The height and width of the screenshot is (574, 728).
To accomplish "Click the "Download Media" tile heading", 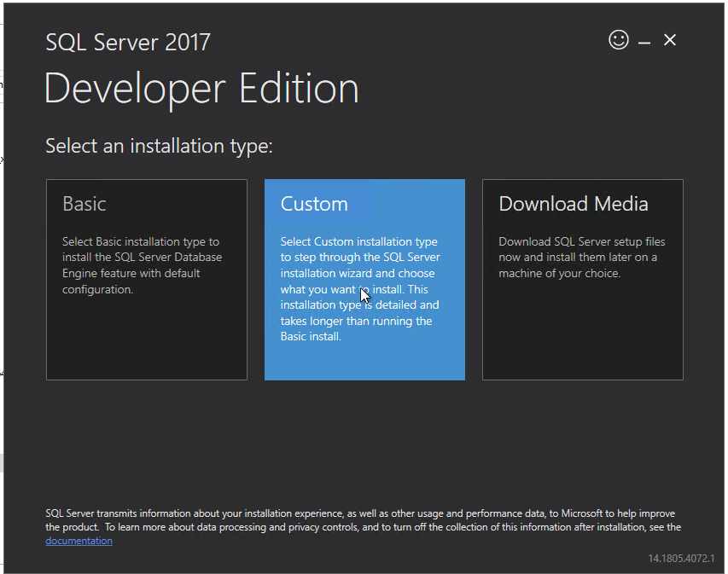I will (x=573, y=204).
